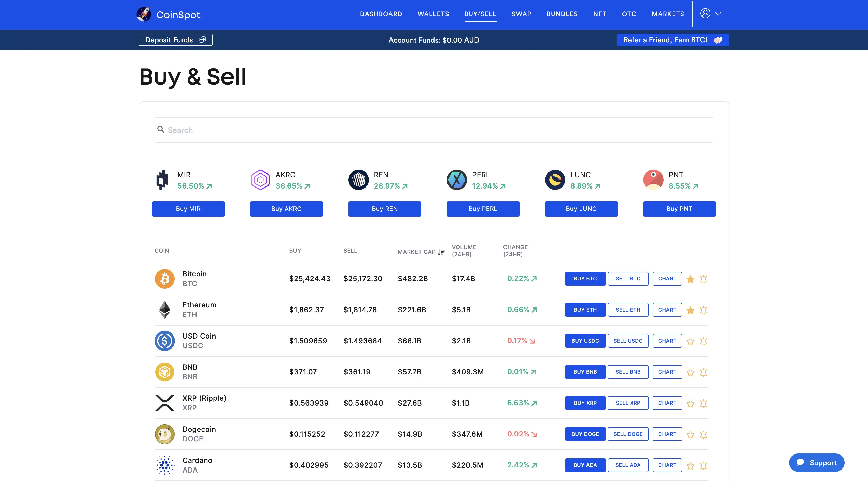
Task: Open the NFT nav item
Action: point(600,14)
